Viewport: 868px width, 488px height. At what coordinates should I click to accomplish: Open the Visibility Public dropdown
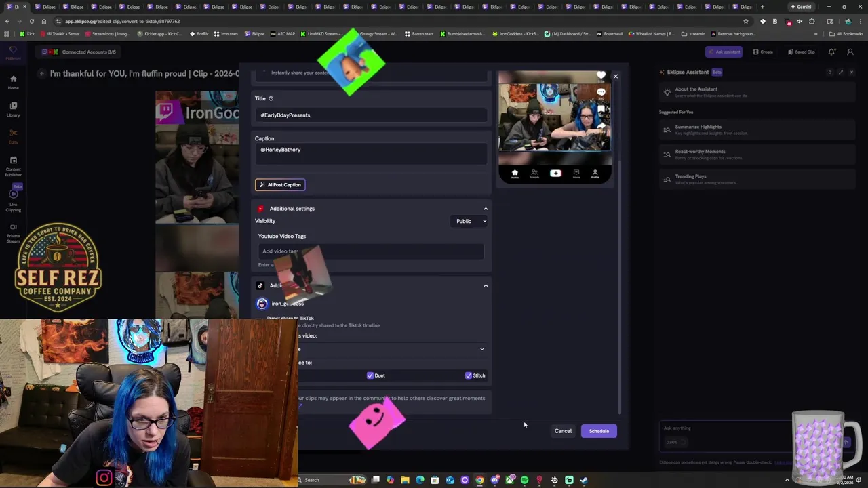click(469, 221)
